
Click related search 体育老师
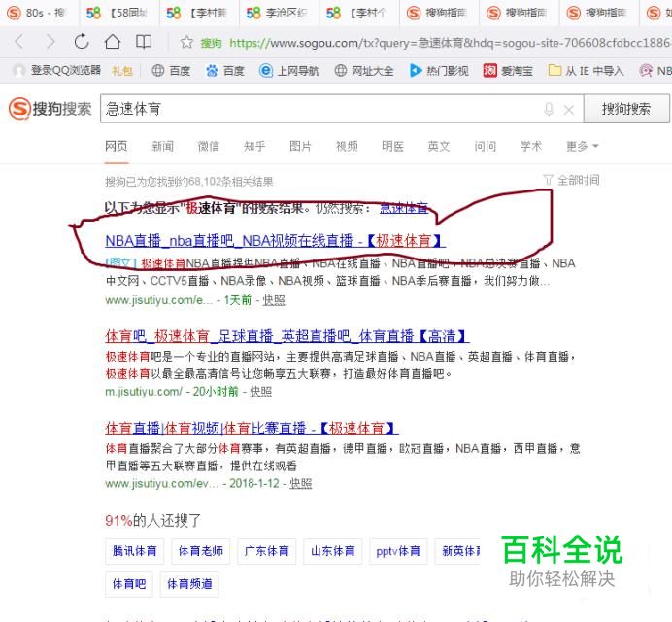pyautogui.click(x=201, y=551)
